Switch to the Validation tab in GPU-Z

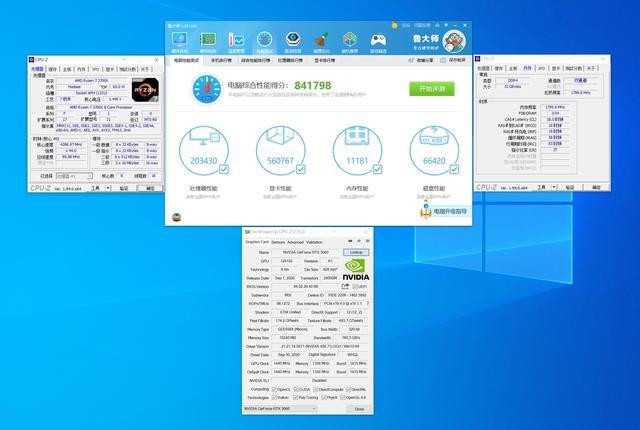[314, 242]
